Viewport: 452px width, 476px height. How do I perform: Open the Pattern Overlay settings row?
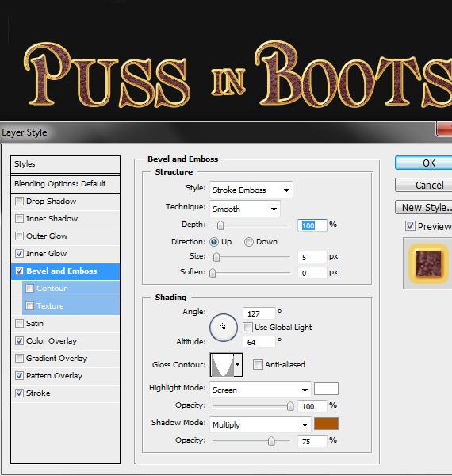(x=65, y=376)
